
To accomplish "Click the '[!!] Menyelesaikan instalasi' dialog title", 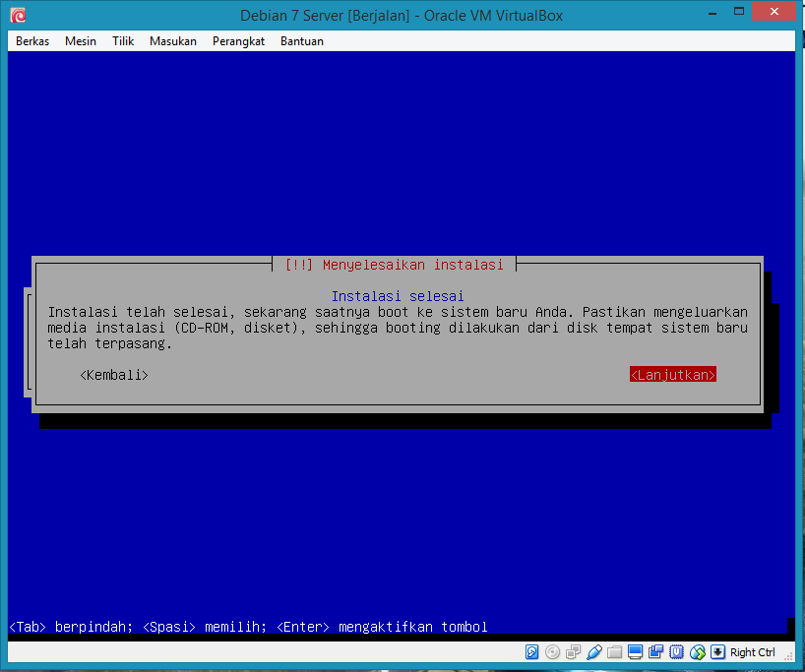I will coord(394,265).
